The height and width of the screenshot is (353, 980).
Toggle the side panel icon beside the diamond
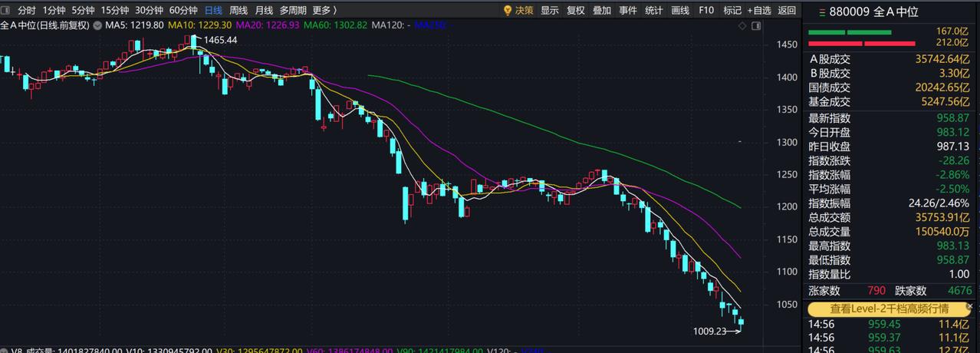click(756, 25)
